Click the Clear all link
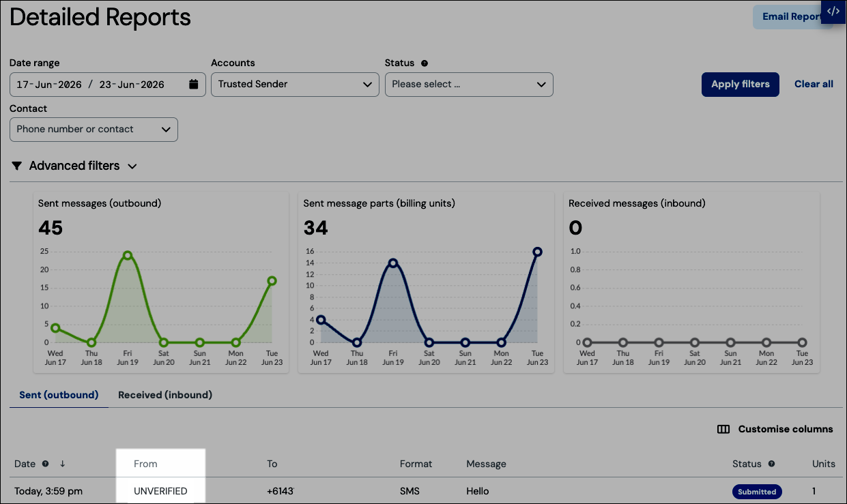The width and height of the screenshot is (847, 504). pyautogui.click(x=814, y=85)
